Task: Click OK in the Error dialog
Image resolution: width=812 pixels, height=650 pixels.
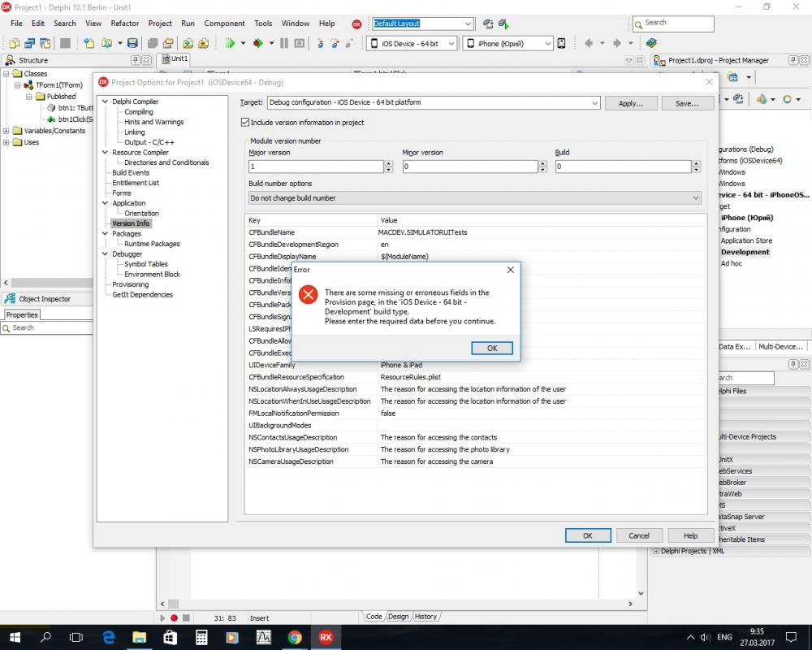Action: point(492,349)
